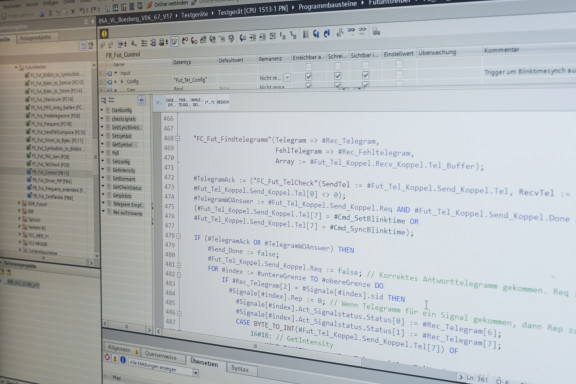576x384 pixels.
Task: Click the region navigator horizontal scrollbar
Action: coord(127,326)
